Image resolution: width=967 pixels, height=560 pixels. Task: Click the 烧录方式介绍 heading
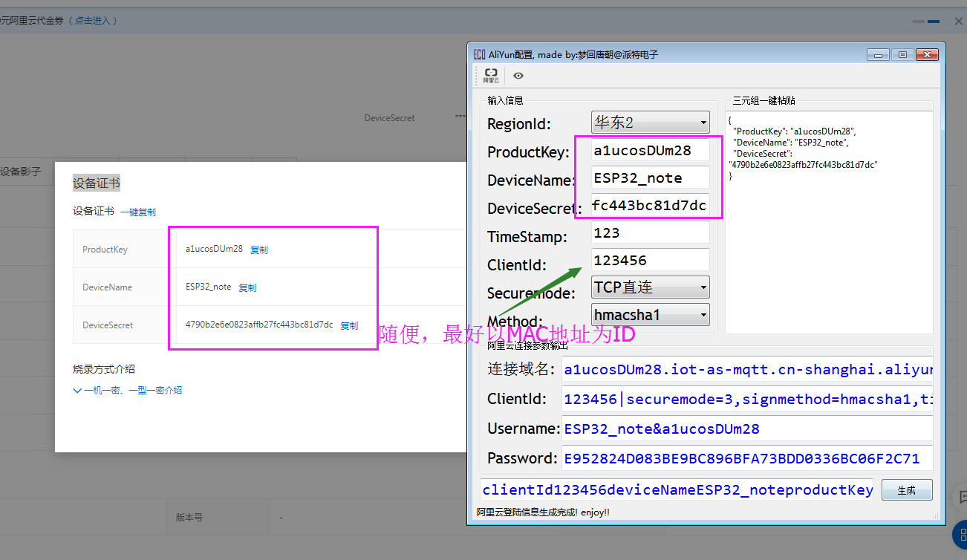point(104,369)
